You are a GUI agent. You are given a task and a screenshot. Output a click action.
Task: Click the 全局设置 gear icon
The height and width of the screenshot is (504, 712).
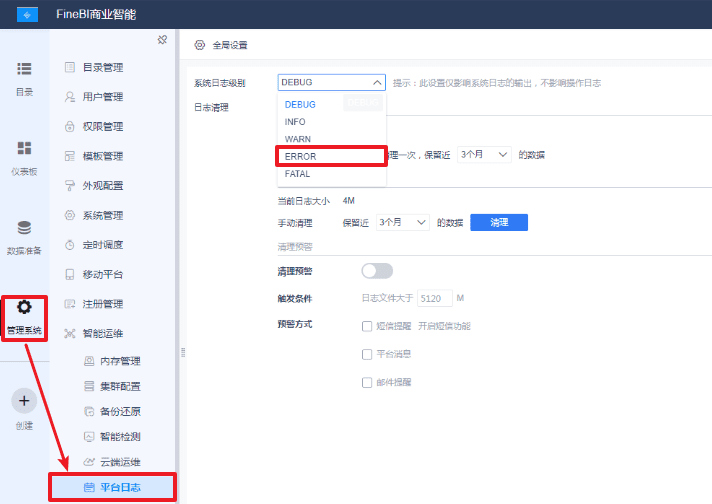coord(199,45)
